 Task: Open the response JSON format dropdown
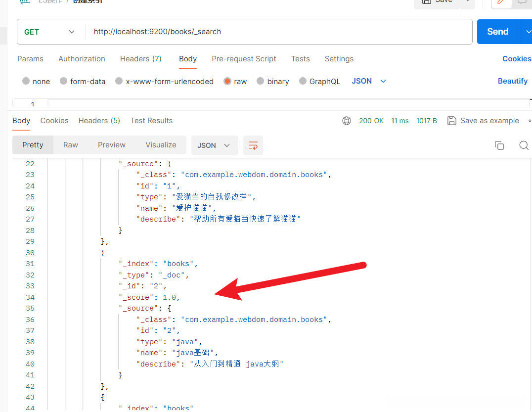[215, 145]
